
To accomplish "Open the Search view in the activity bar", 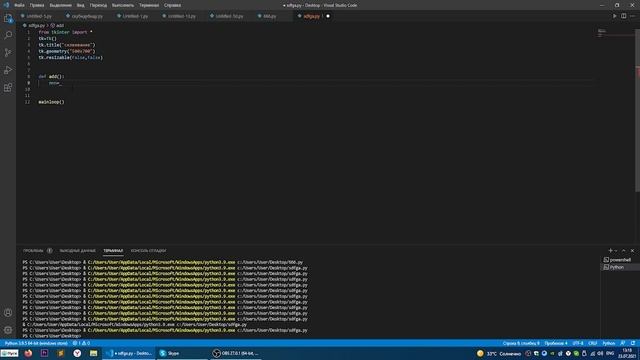I will click(x=8, y=36).
